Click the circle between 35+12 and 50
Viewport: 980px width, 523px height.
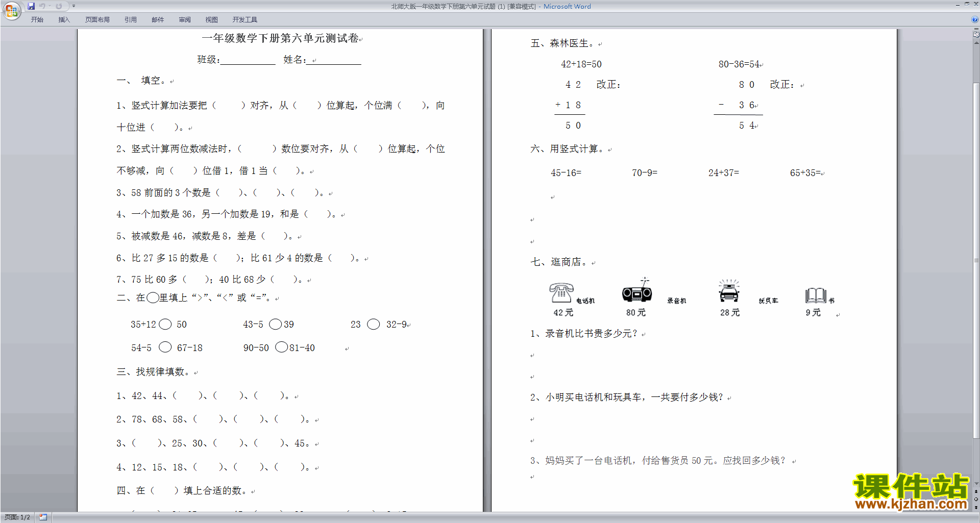pyautogui.click(x=165, y=325)
